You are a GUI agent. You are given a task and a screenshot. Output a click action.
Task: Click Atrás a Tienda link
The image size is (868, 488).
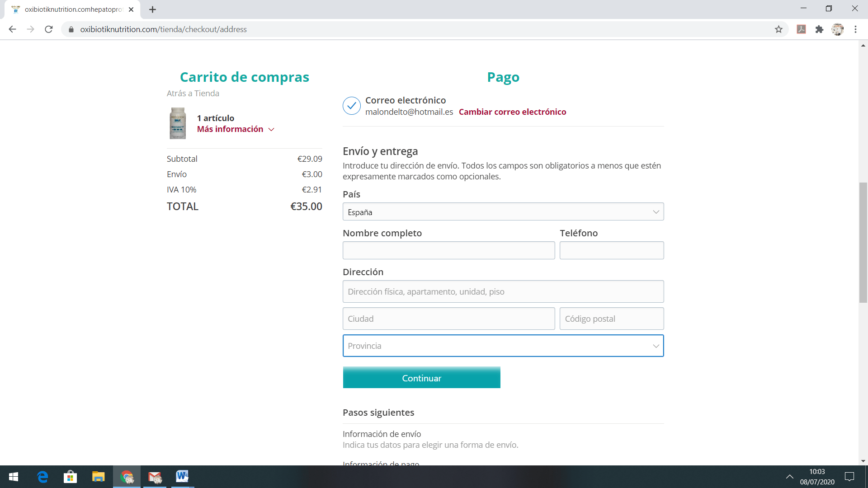point(193,94)
